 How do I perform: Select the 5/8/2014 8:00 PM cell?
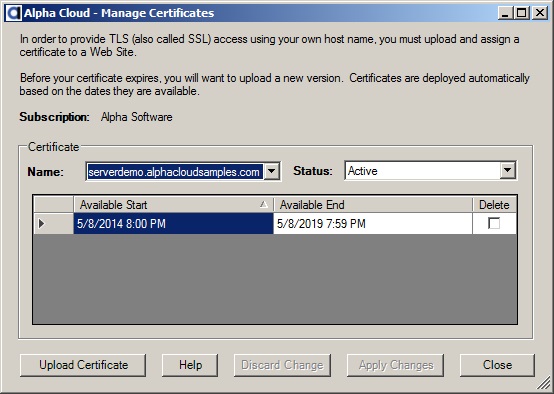click(x=173, y=223)
